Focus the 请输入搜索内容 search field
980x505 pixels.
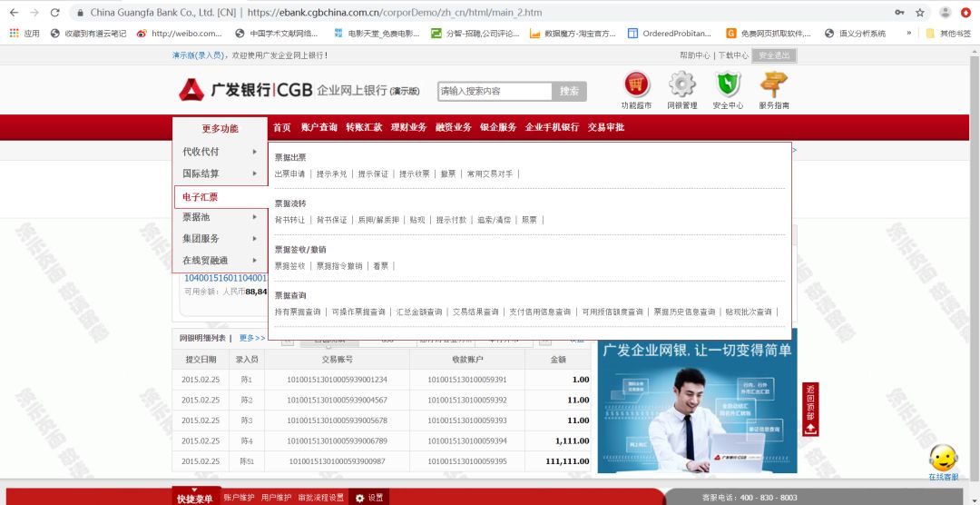click(x=495, y=91)
